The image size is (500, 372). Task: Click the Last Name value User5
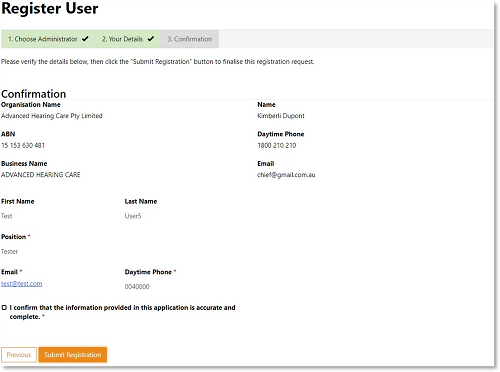pyautogui.click(x=133, y=216)
